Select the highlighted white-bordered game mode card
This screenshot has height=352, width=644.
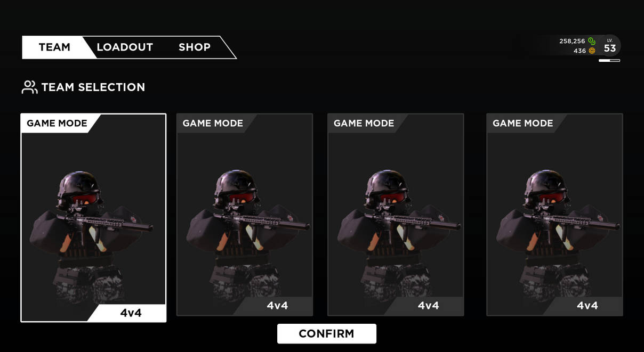[x=93, y=218]
